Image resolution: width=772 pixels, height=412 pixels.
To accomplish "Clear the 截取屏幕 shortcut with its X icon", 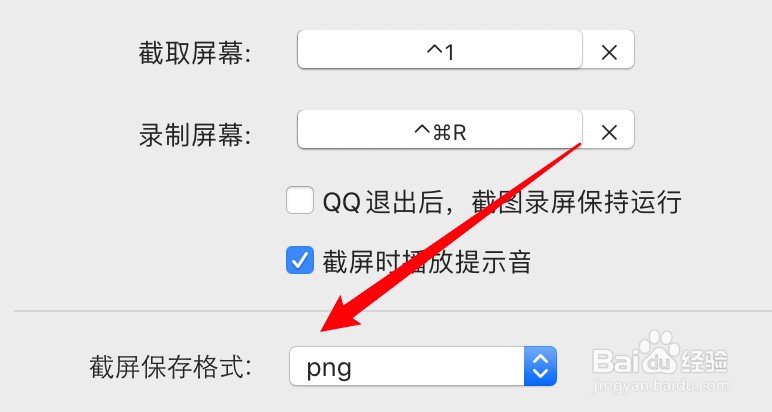I will pos(609,52).
